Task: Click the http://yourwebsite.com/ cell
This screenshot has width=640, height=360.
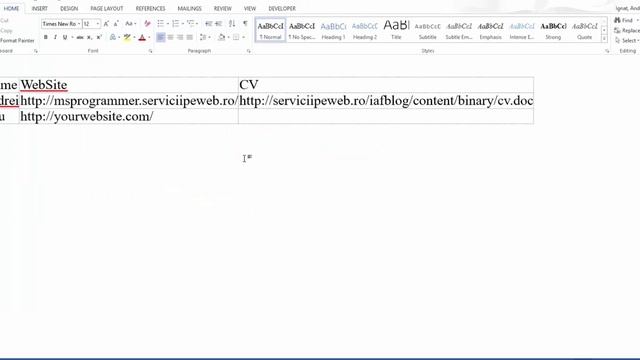Action: (x=129, y=116)
